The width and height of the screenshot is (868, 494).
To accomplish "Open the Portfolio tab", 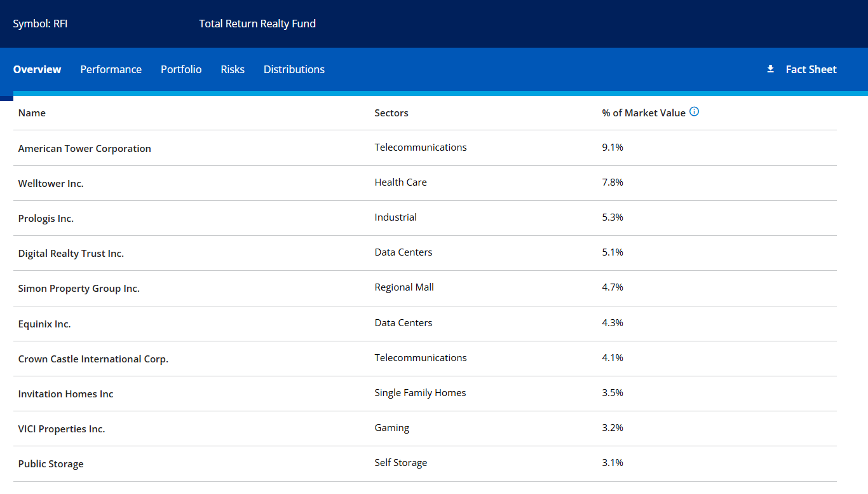I will (x=181, y=69).
